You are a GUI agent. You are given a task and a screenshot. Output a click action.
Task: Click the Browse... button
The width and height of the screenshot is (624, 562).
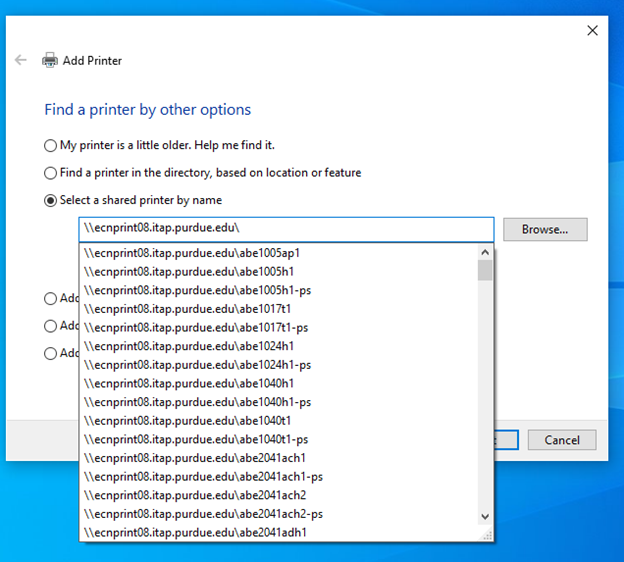[x=545, y=229]
